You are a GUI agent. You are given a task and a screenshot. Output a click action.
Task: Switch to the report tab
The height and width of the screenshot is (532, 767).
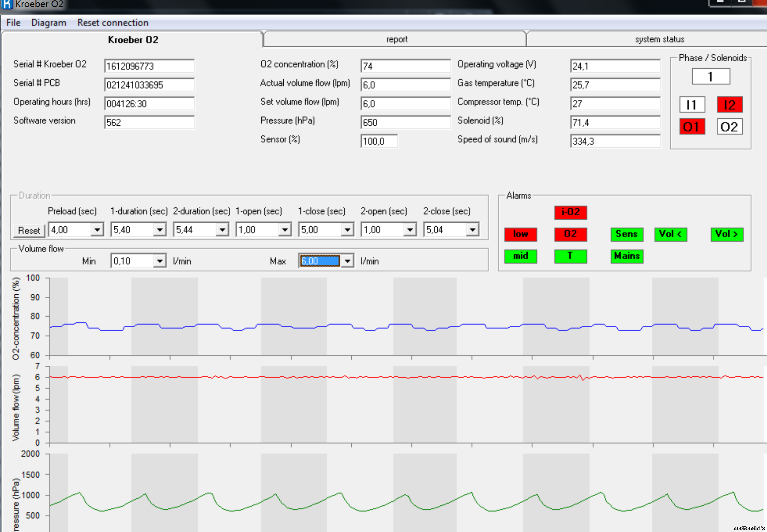[x=396, y=39]
